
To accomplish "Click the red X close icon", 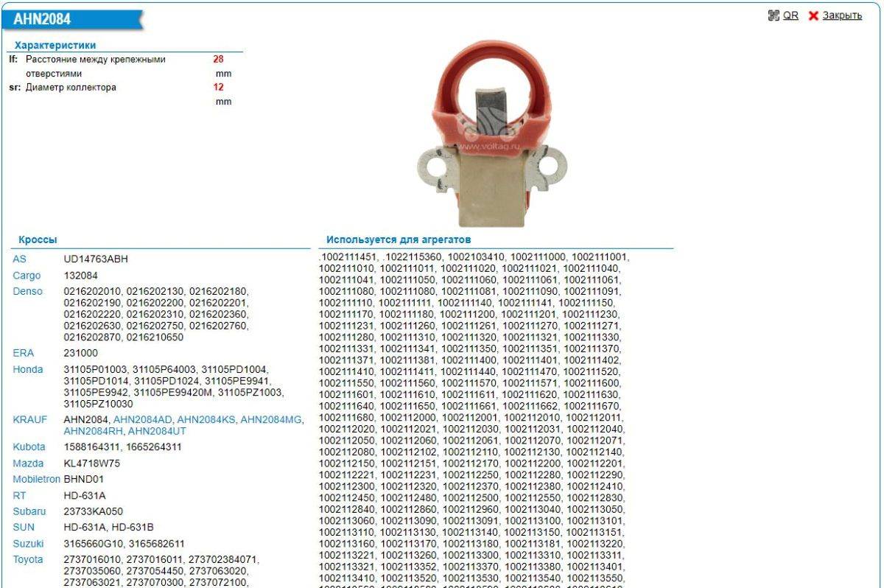I will [x=813, y=15].
